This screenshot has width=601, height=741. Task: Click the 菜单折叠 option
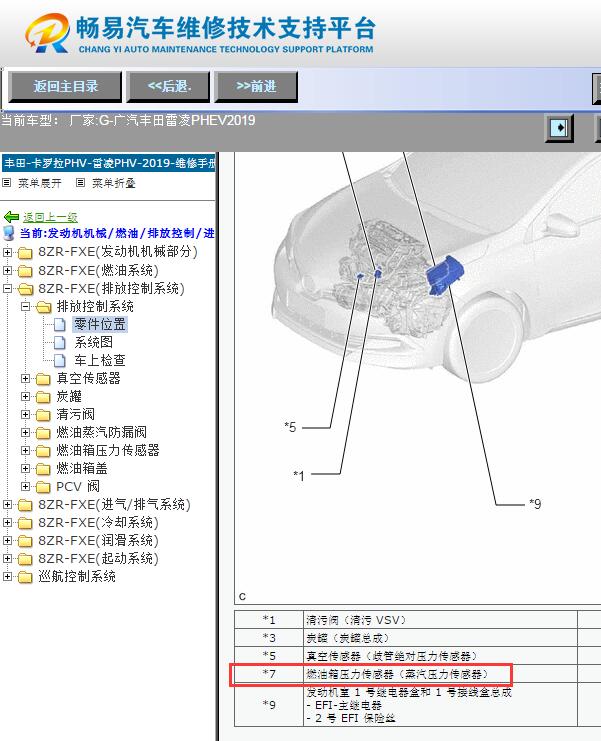tap(113, 183)
